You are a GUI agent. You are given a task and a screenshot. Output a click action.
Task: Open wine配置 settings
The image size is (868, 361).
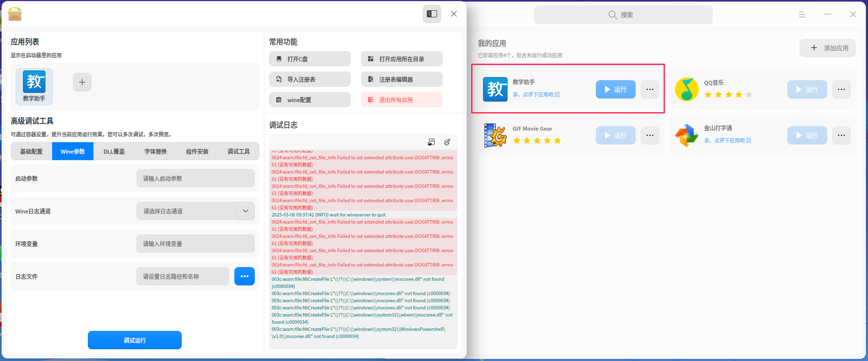click(310, 100)
